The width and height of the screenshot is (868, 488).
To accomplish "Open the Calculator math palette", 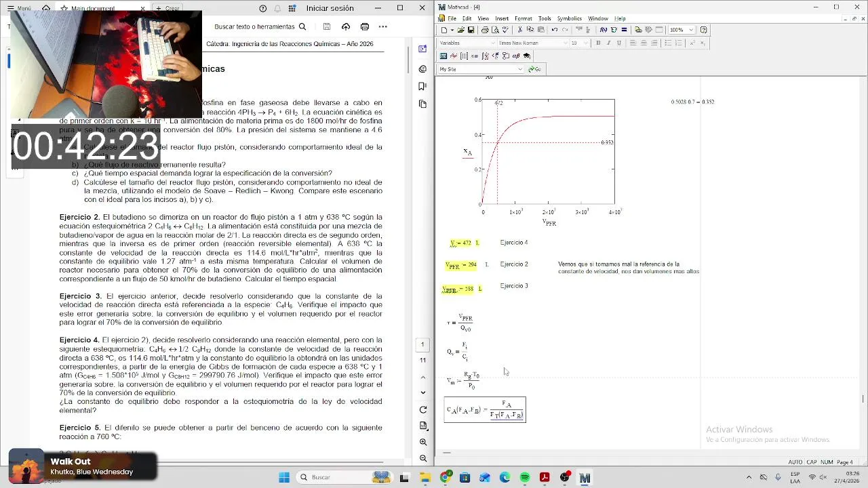I will pos(443,56).
